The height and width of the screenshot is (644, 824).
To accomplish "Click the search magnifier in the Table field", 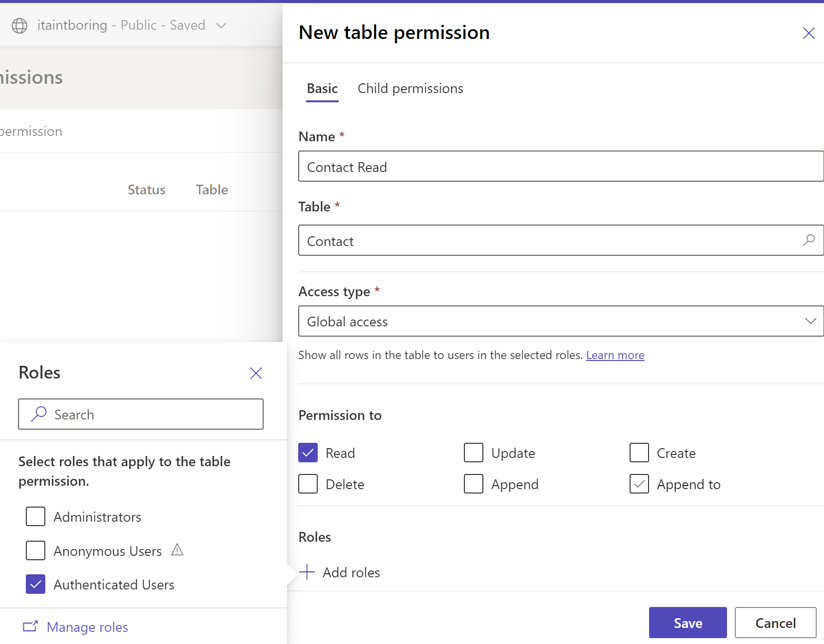I will [808, 240].
